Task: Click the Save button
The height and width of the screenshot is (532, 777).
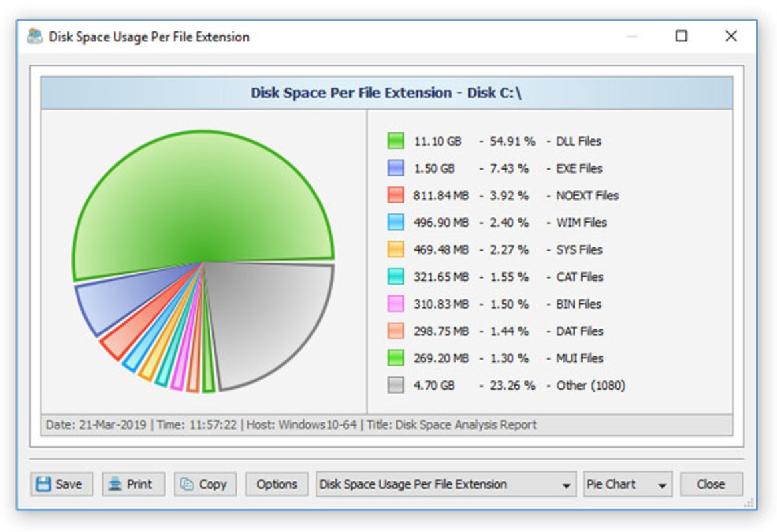Action: pos(61,484)
